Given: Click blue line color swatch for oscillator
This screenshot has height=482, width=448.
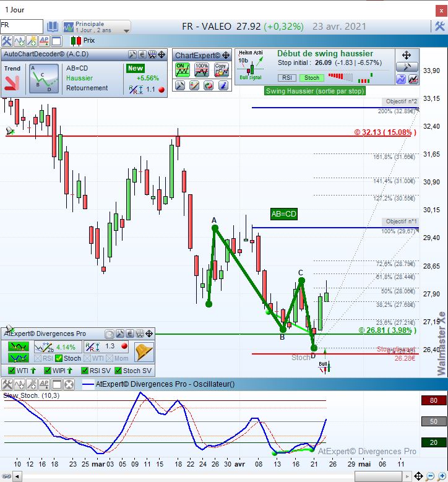Looking at the screenshot, I should (88, 385).
